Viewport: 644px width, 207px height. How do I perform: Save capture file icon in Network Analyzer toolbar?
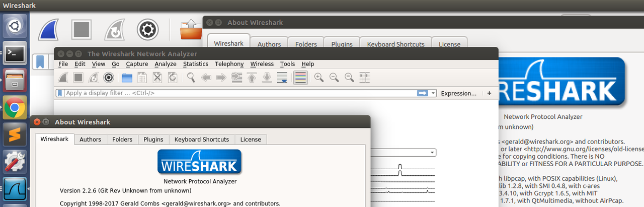[142, 77]
